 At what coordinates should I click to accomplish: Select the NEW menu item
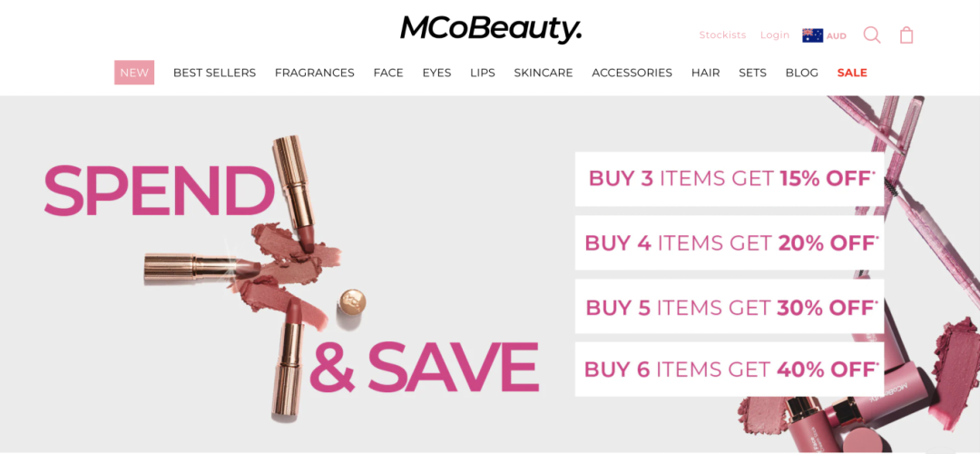(x=134, y=73)
